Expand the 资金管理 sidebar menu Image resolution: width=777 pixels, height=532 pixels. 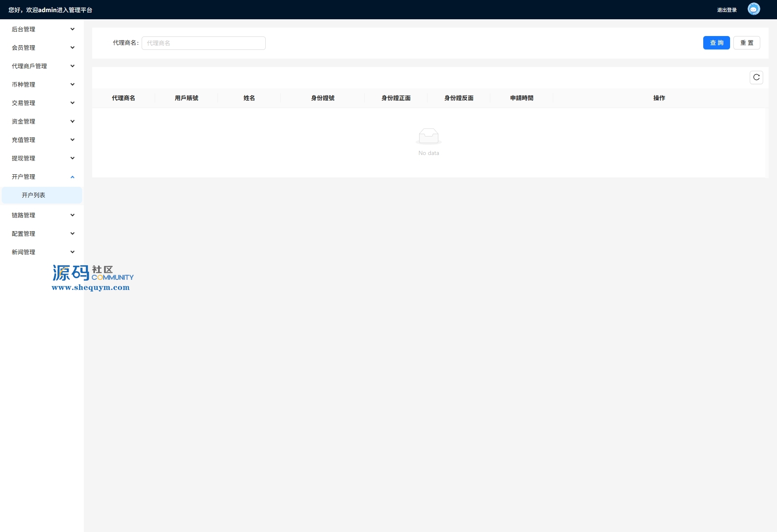pos(42,121)
